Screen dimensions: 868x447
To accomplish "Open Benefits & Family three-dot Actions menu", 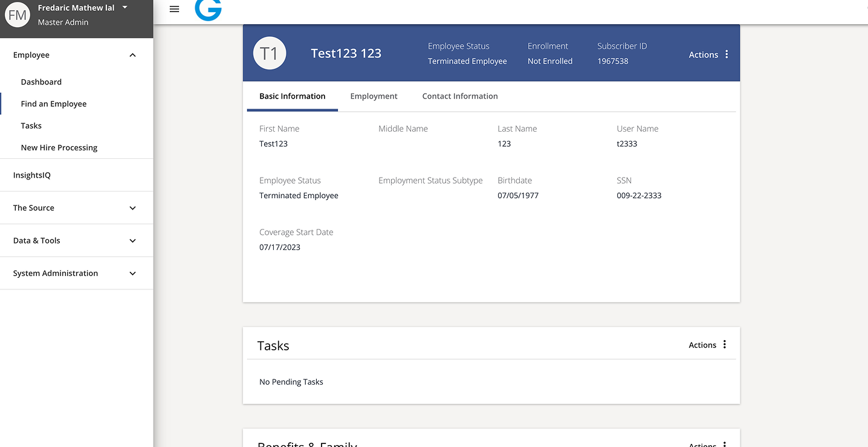I will click(724, 444).
